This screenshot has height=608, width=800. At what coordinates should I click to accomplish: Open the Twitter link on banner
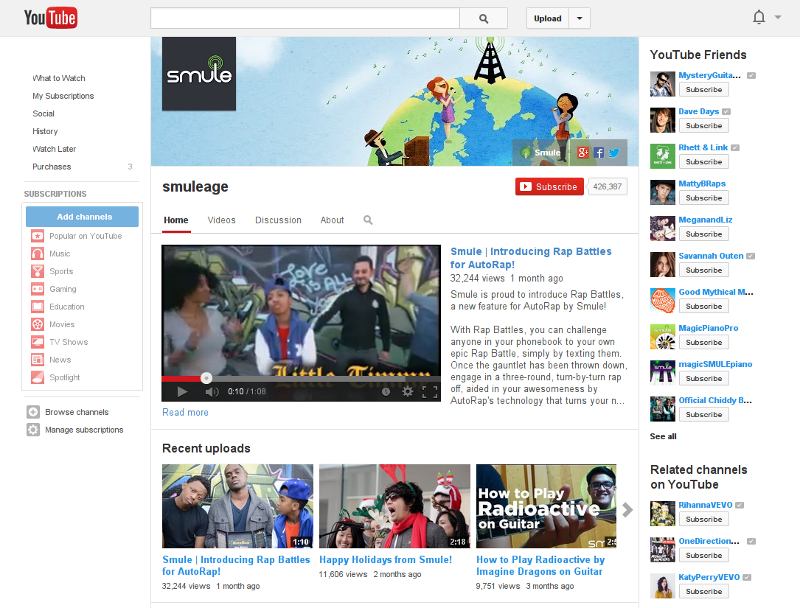click(x=614, y=153)
